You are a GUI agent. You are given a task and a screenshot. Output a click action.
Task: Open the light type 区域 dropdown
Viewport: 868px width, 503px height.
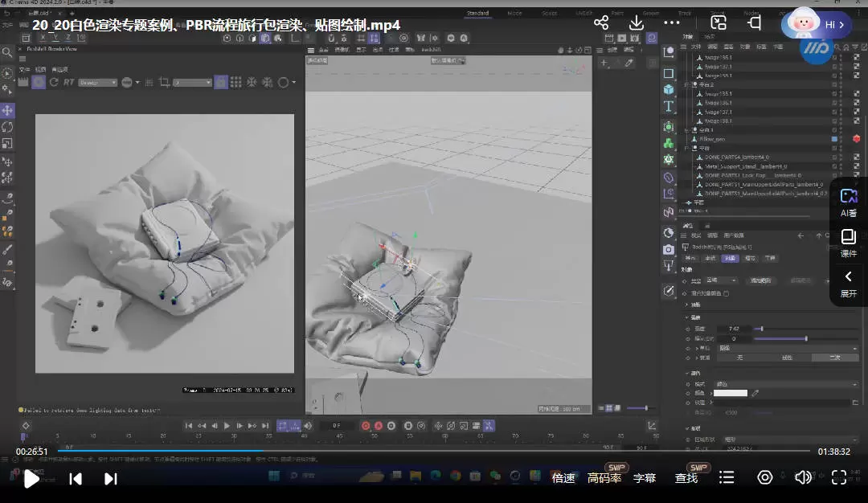coord(721,280)
